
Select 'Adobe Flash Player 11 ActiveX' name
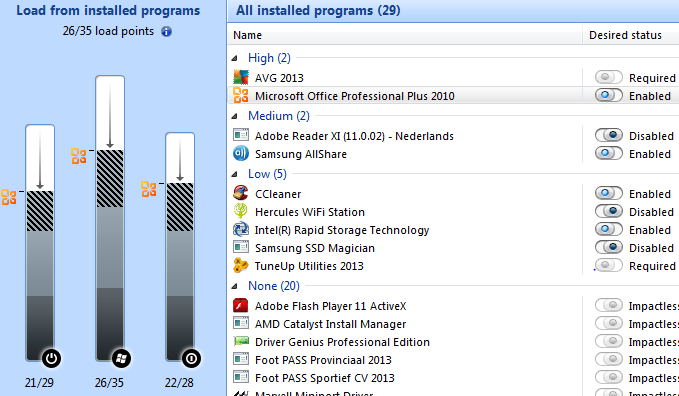tap(330, 306)
